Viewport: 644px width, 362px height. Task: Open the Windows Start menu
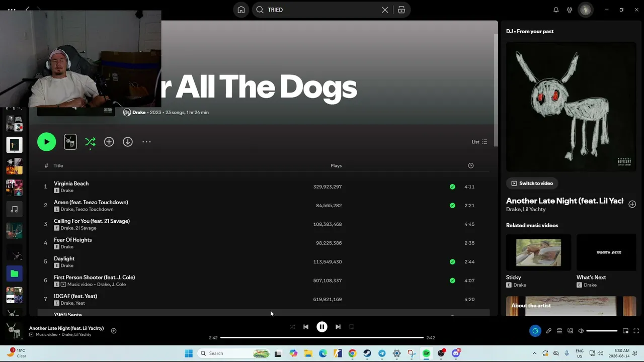coord(189,353)
